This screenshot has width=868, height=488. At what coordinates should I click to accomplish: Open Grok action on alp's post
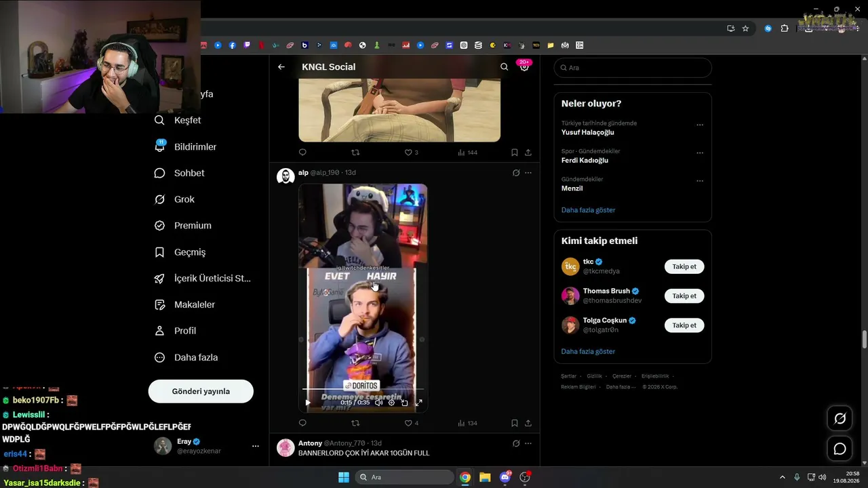pos(516,173)
